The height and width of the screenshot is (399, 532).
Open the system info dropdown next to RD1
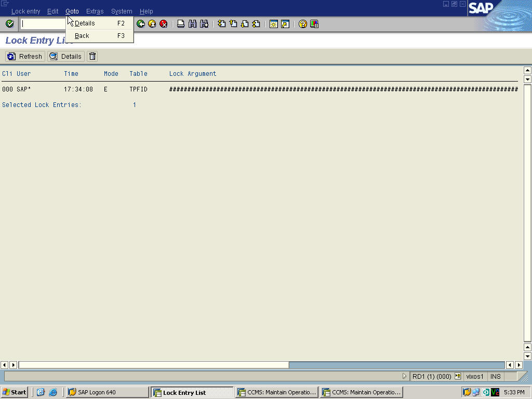pos(457,376)
